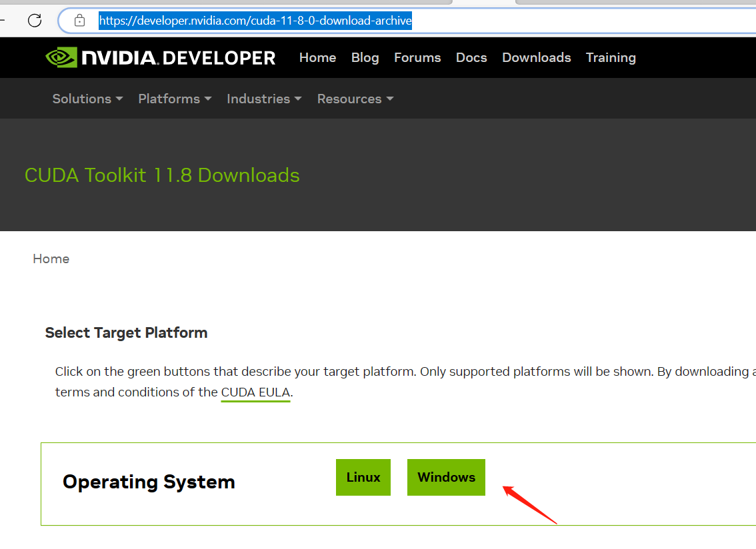Click the Home breadcrumb link

(51, 259)
